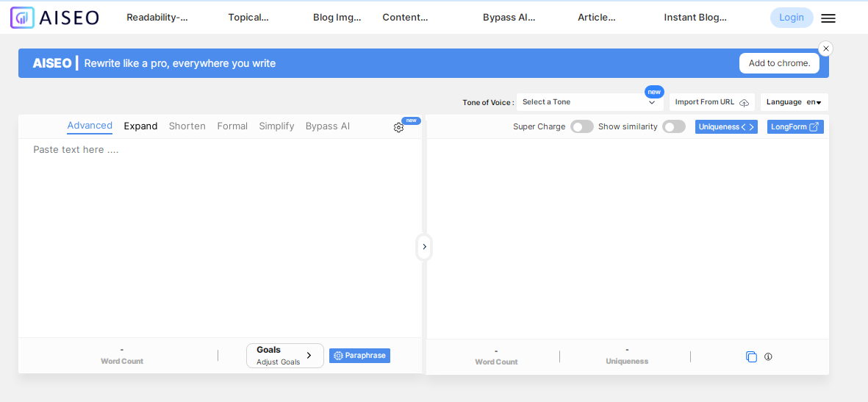
Task: Turn on Show similarity toggle
Action: coord(674,127)
